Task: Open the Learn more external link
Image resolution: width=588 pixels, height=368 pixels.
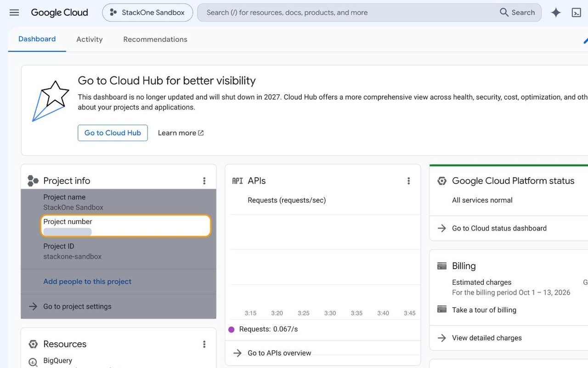Action: 181,133
